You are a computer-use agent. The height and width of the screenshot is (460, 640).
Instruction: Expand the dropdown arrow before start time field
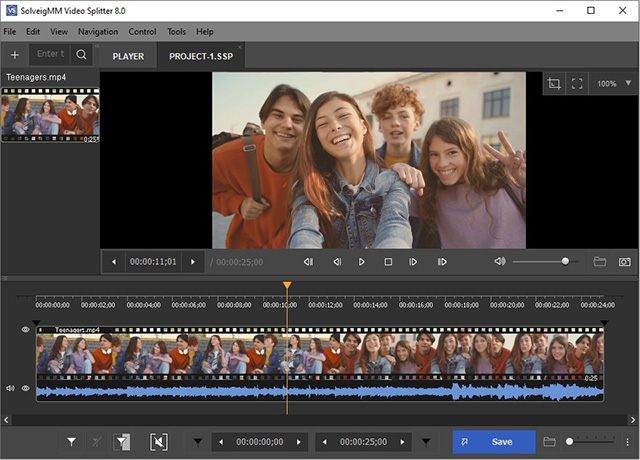197,441
